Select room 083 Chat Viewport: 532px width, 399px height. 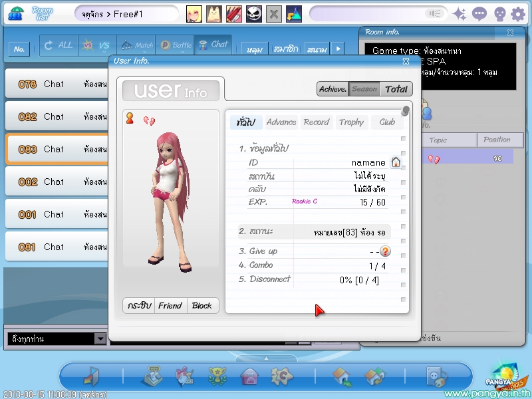pyautogui.click(x=57, y=149)
